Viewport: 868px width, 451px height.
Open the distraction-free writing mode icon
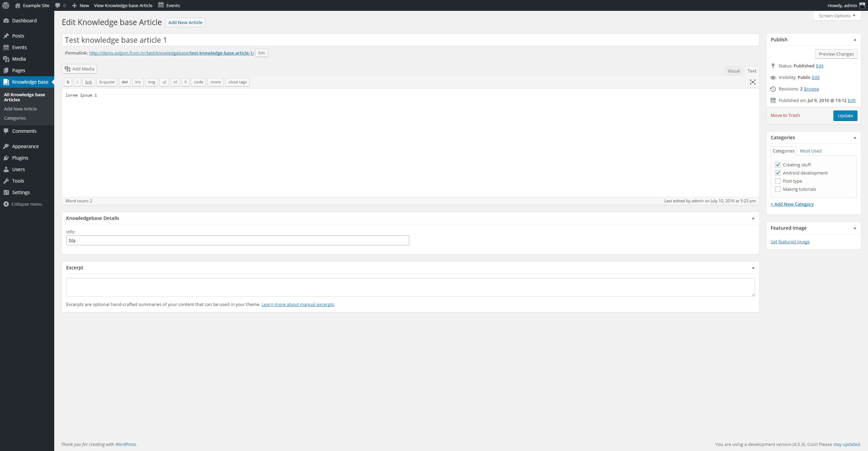[x=752, y=82]
